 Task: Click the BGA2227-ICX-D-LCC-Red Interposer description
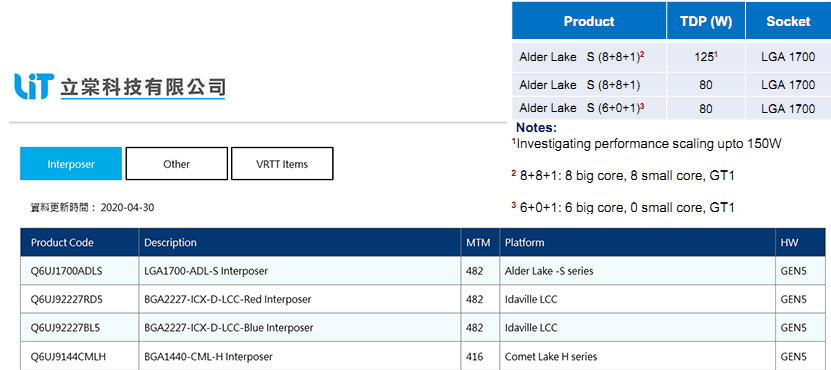click(227, 299)
